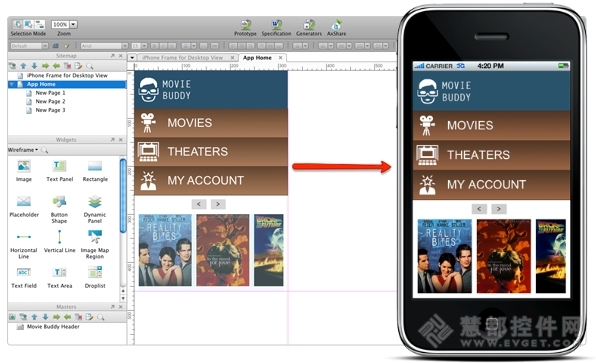The width and height of the screenshot is (596, 363).
Task: Tap MOVIES in the iPhone preview
Action: [x=491, y=125]
